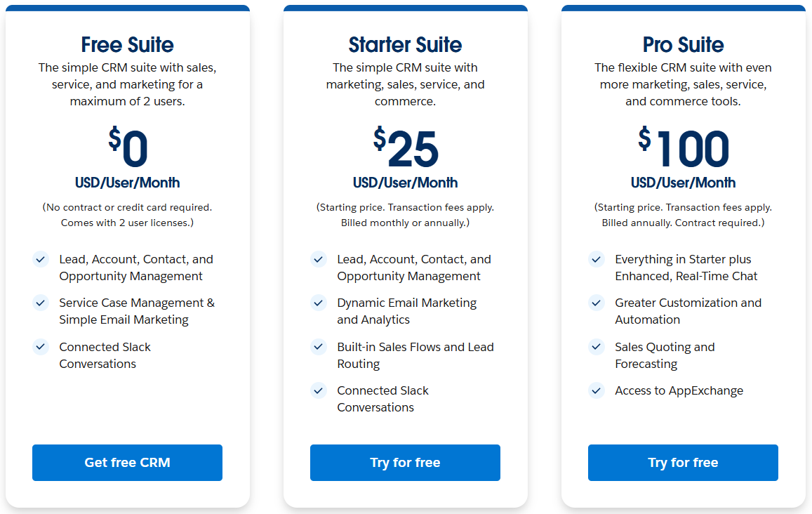This screenshot has width=812, height=514.
Task: Click the $25 price on Starter Suite
Action: click(406, 149)
